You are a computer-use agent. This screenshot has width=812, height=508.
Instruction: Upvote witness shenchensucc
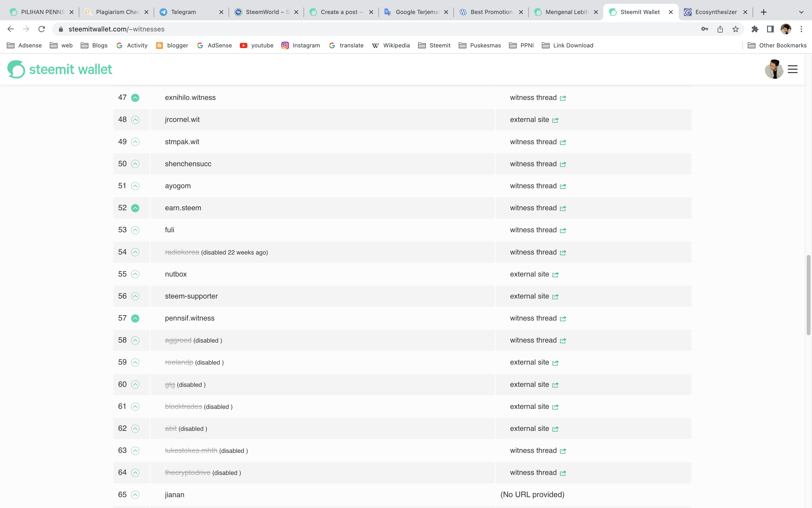(x=135, y=164)
